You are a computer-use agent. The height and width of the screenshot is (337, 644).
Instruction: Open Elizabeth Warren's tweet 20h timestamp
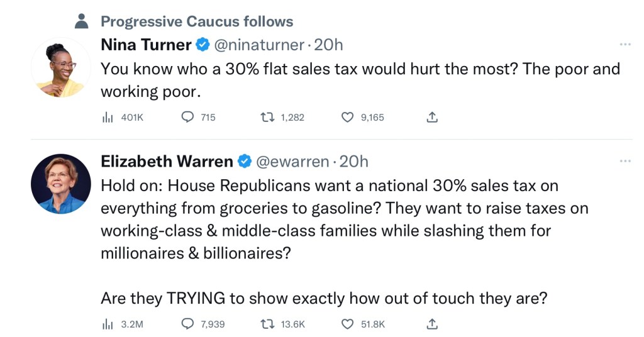354,162
